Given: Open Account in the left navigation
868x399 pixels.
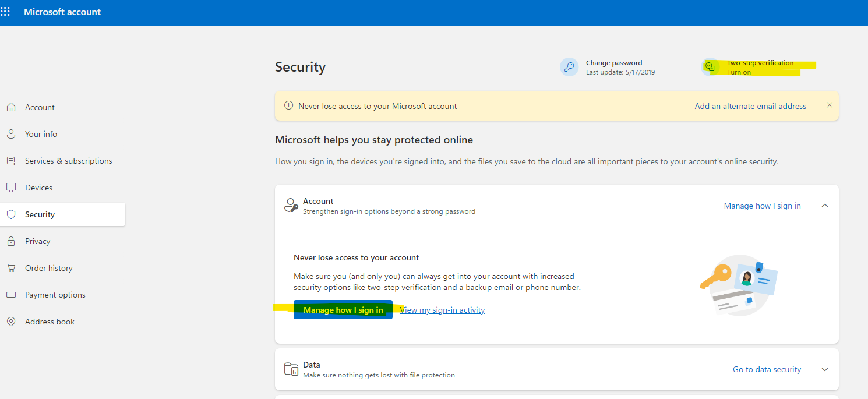Looking at the screenshot, I should point(40,107).
